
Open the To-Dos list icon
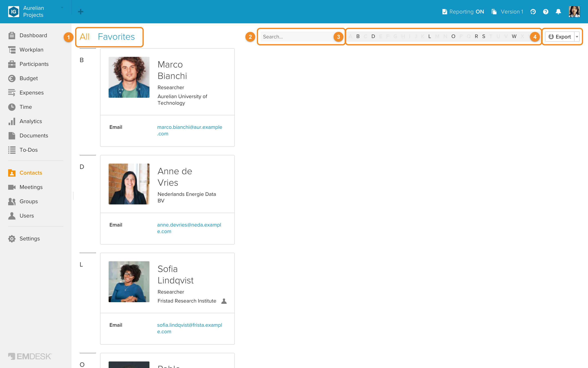tap(12, 150)
